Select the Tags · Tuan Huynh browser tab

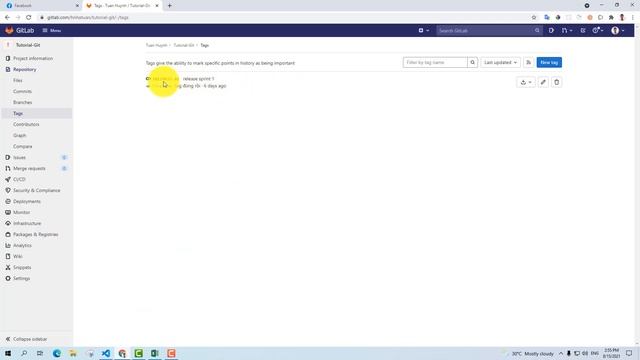(122, 6)
